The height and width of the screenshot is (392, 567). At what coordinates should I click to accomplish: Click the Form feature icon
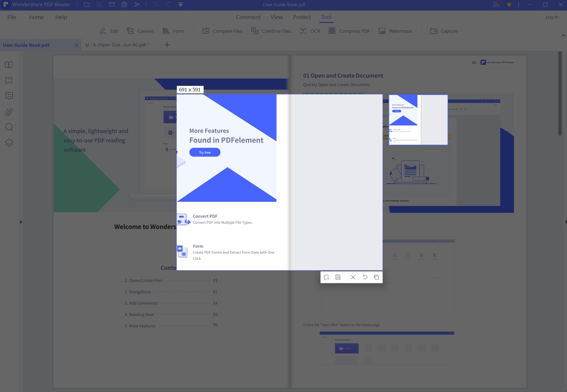tap(182, 251)
